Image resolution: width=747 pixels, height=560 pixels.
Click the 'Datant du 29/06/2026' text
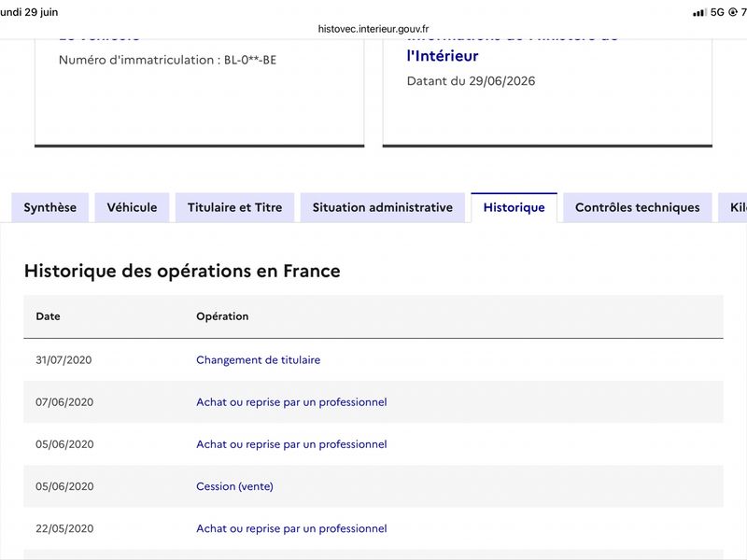pyautogui.click(x=472, y=81)
